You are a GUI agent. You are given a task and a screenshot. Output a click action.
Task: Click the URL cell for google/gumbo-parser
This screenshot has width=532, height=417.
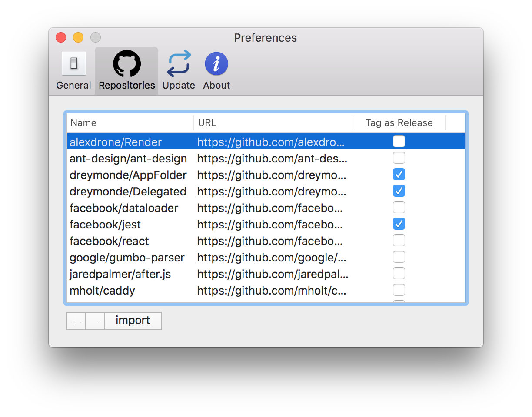[x=273, y=258]
